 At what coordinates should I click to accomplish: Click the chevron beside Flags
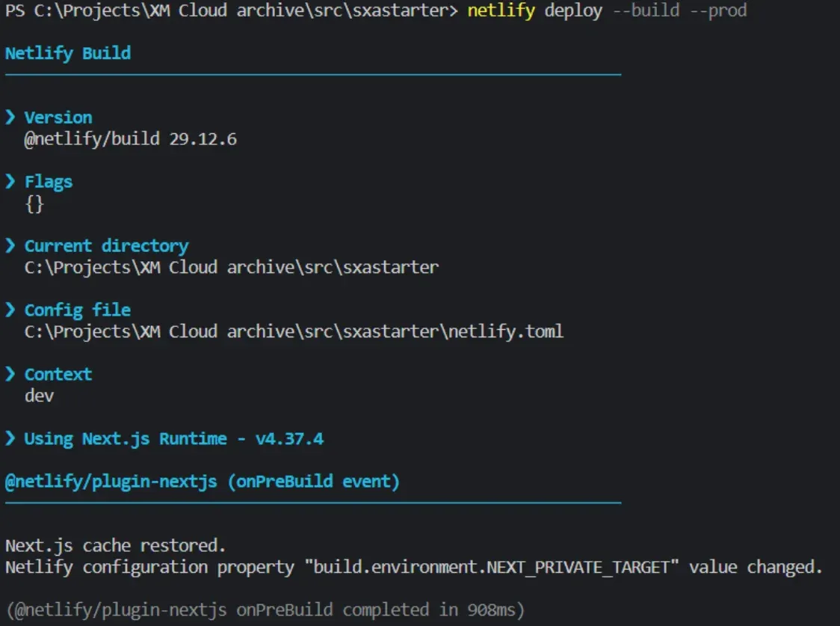10,181
